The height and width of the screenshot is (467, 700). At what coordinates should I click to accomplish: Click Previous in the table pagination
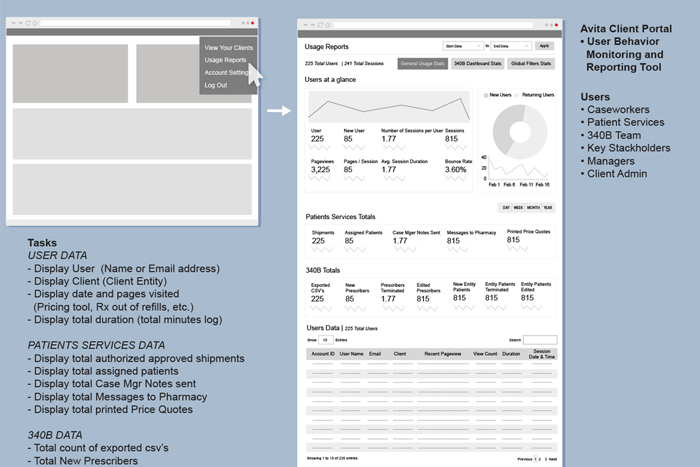[x=525, y=459]
